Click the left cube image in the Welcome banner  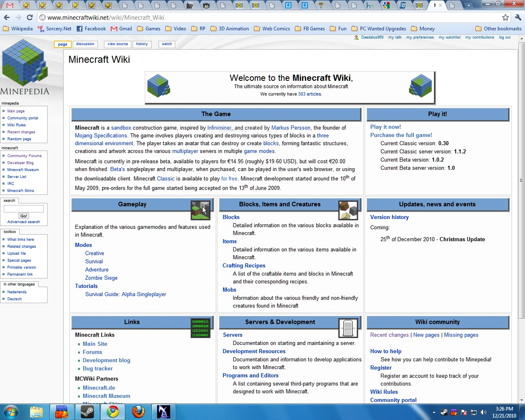[159, 85]
